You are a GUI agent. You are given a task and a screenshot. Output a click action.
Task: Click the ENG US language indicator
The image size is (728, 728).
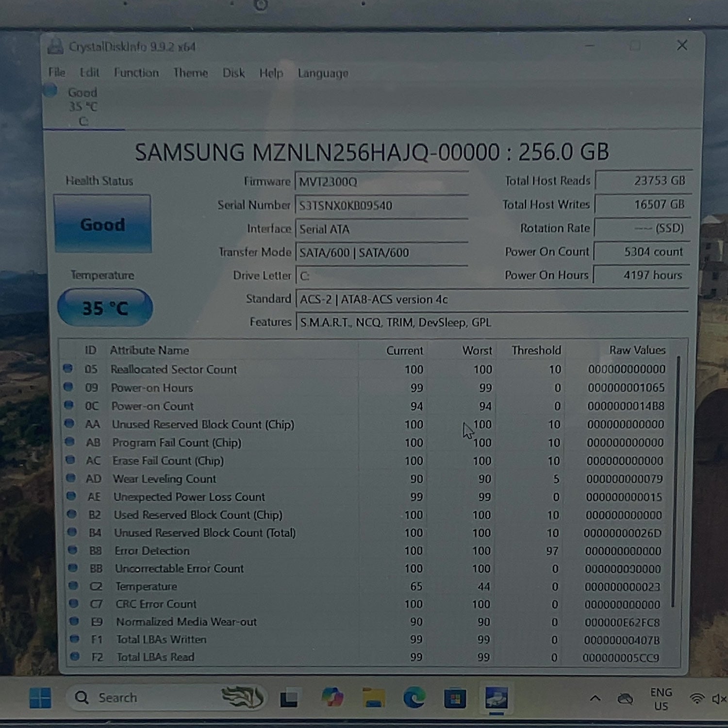pyautogui.click(x=661, y=699)
